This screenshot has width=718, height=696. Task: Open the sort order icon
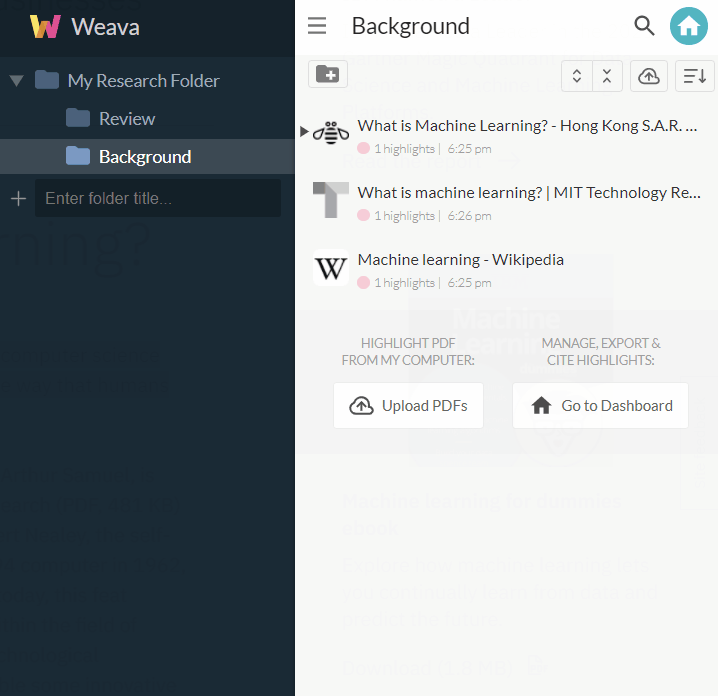(x=695, y=76)
